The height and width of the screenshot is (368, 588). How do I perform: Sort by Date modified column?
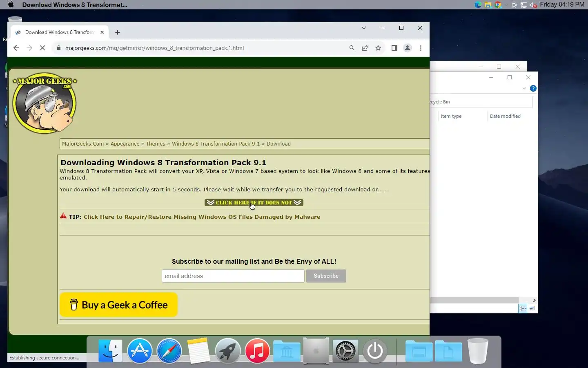click(505, 116)
